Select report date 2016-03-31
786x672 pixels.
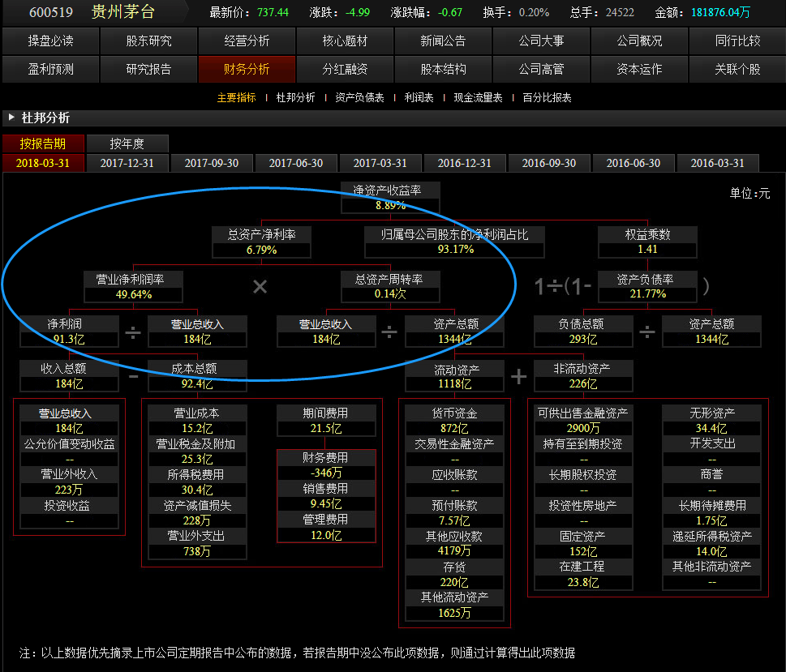(718, 163)
